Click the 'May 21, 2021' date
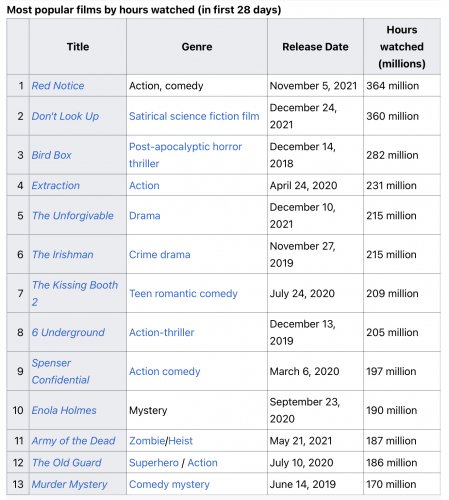Image resolution: width=449 pixels, height=500 pixels. 301,441
